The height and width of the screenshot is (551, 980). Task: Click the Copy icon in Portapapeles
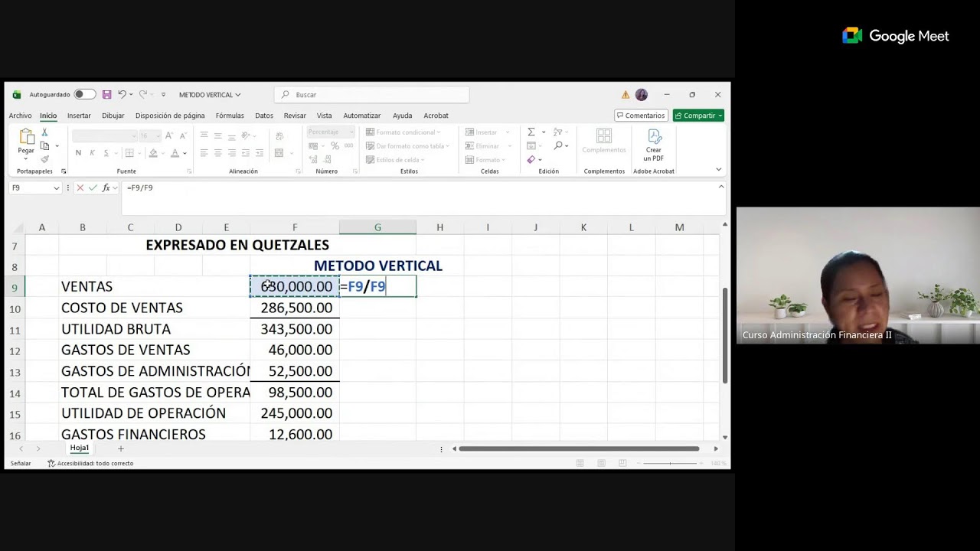click(x=44, y=145)
